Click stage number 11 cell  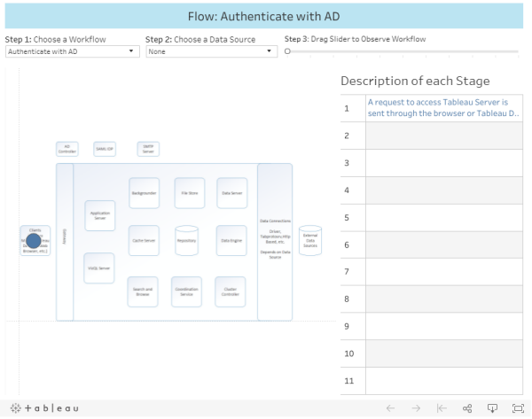tap(353, 381)
